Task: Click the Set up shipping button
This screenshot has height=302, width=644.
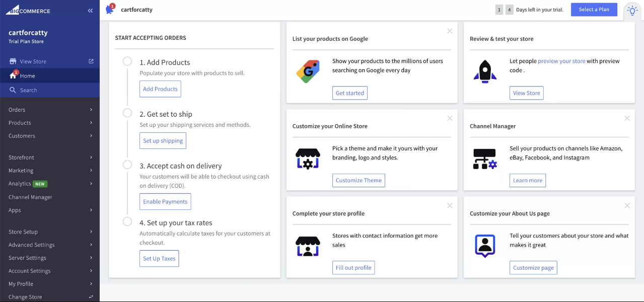Action: (x=163, y=141)
